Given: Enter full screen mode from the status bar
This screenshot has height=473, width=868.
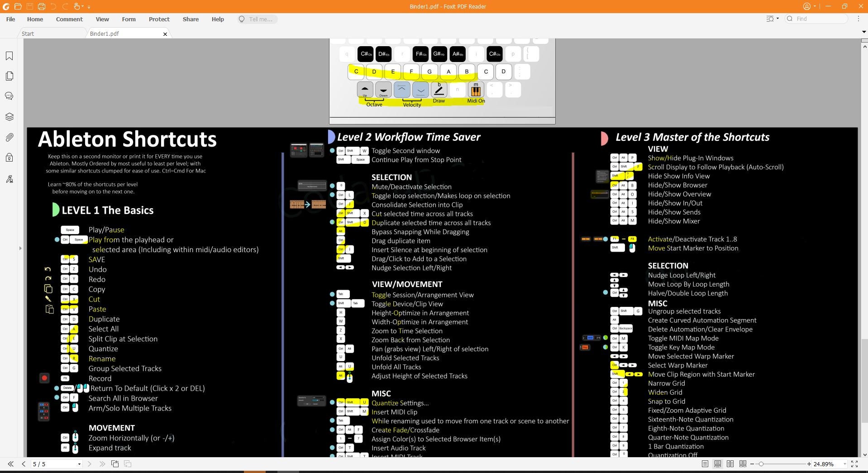Looking at the screenshot, I should click(854, 464).
